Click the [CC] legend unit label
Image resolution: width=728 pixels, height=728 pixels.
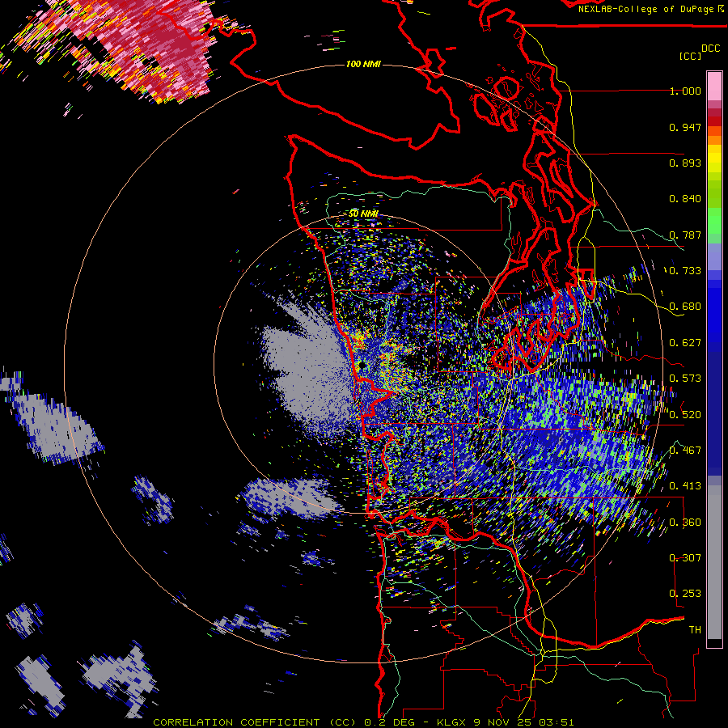tap(690, 56)
